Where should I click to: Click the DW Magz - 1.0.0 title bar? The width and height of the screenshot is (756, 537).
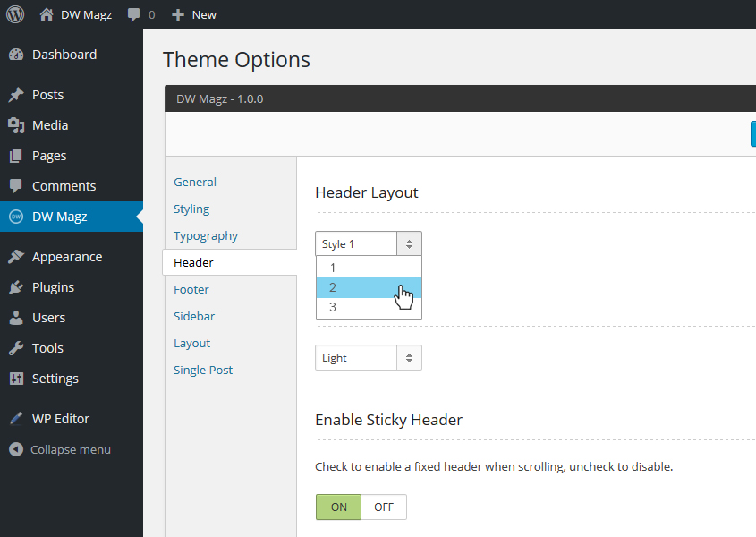coord(460,99)
